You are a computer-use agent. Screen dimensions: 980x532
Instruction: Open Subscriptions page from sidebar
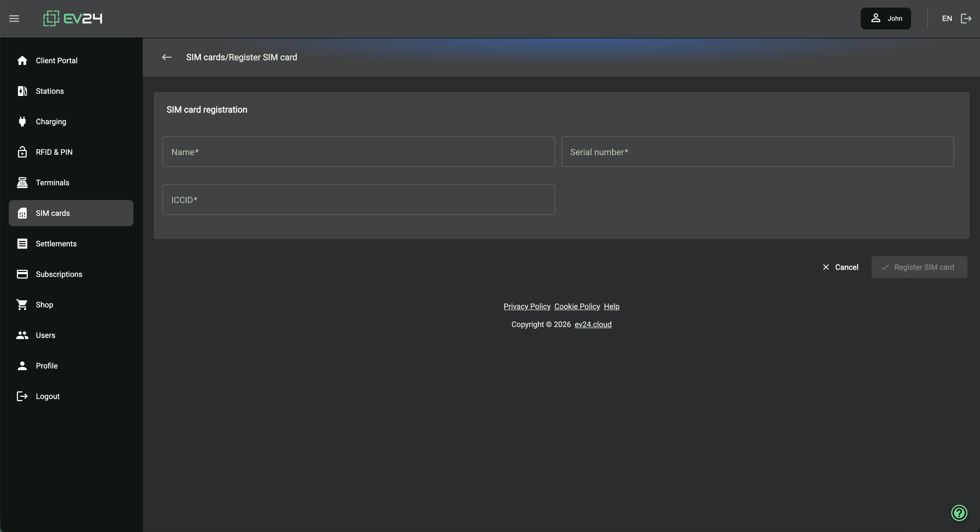(59, 274)
